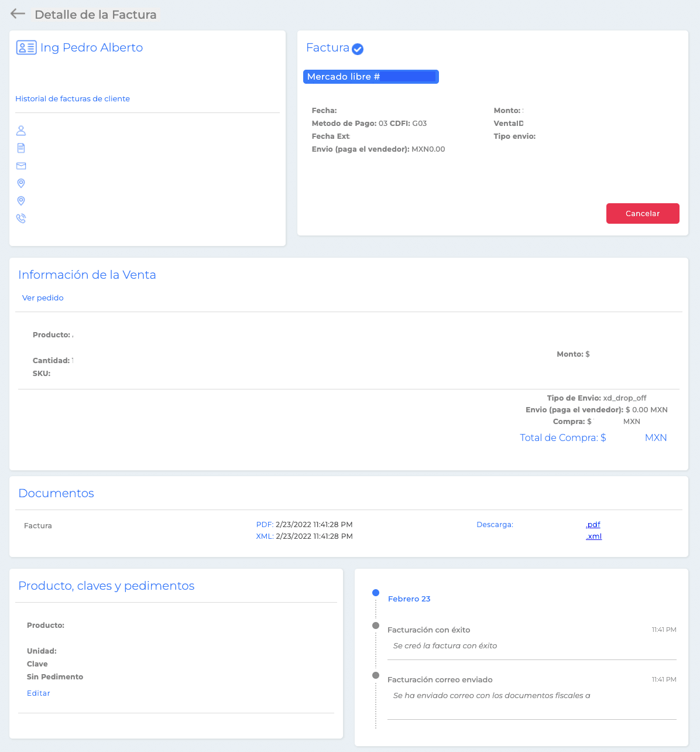Image resolution: width=700 pixels, height=752 pixels.
Task: Download the .pdf invoice file
Action: pyautogui.click(x=593, y=525)
